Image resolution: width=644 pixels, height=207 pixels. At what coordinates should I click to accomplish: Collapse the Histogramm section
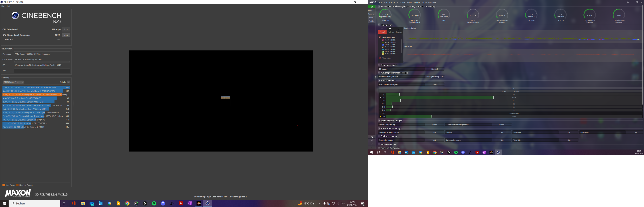click(x=379, y=25)
